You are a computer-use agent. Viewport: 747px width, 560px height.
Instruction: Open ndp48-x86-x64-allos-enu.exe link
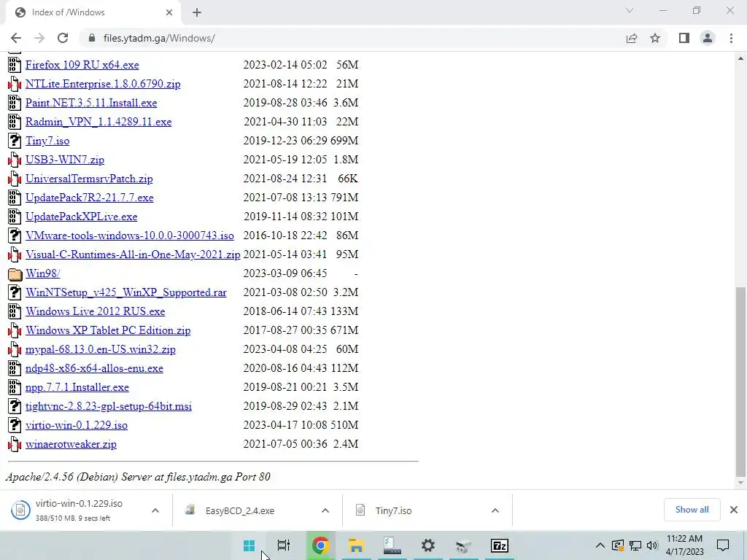point(94,368)
